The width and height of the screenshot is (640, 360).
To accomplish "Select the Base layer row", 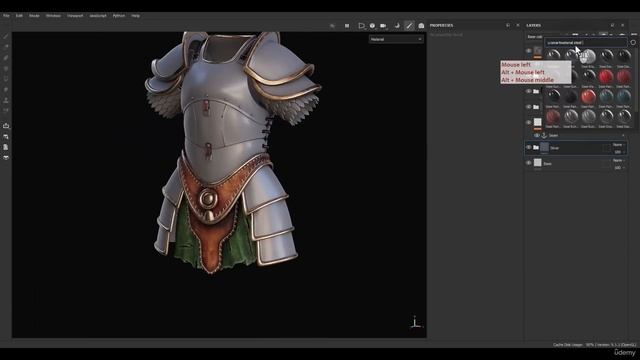I will (x=576, y=163).
